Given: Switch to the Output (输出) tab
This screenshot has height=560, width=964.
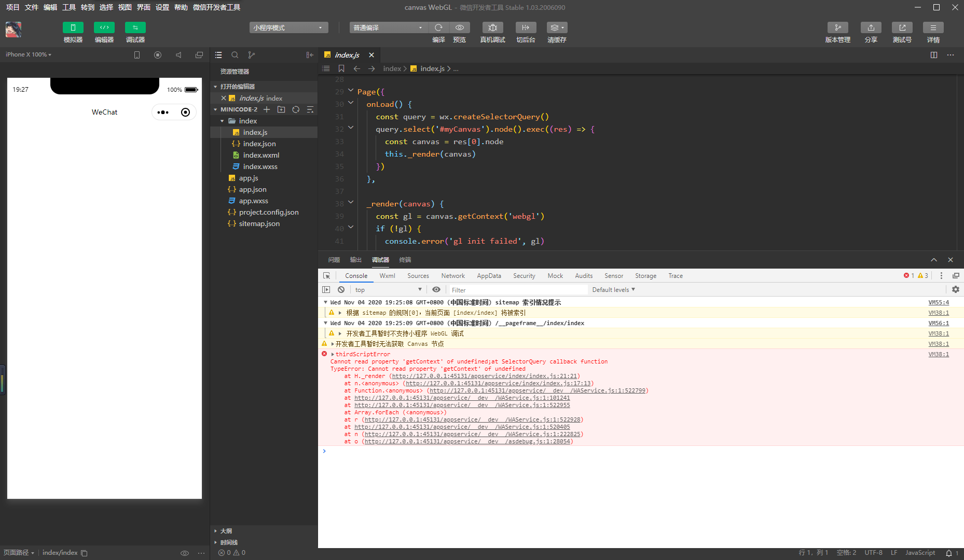Looking at the screenshot, I should [x=356, y=260].
